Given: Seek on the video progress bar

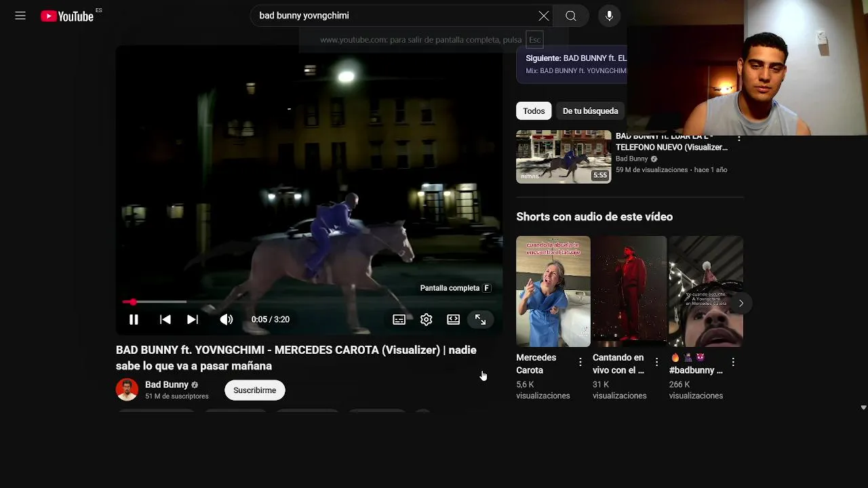Looking at the screenshot, I should 309,302.
